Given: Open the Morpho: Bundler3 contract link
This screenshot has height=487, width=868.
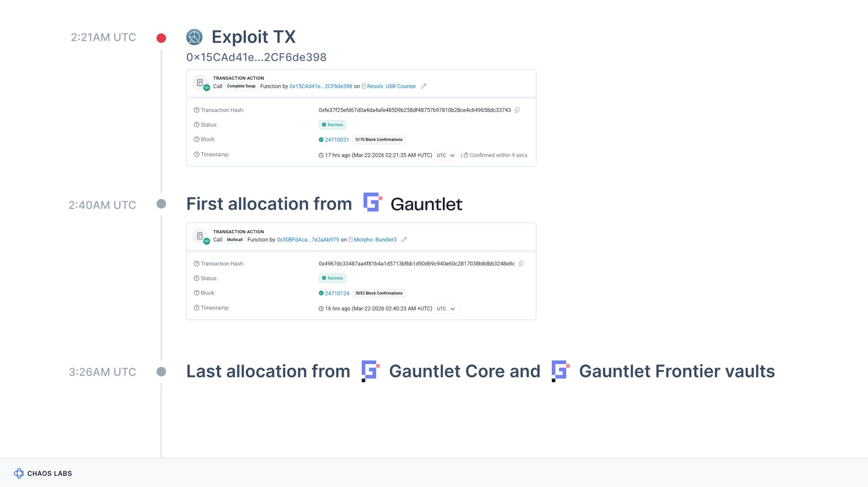Looking at the screenshot, I should (375, 240).
